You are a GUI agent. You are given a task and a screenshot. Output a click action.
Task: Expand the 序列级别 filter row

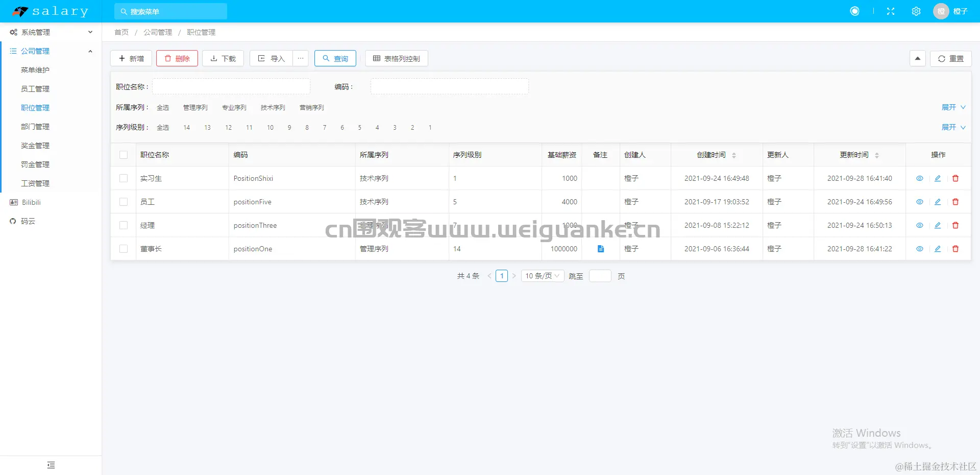pyautogui.click(x=953, y=127)
